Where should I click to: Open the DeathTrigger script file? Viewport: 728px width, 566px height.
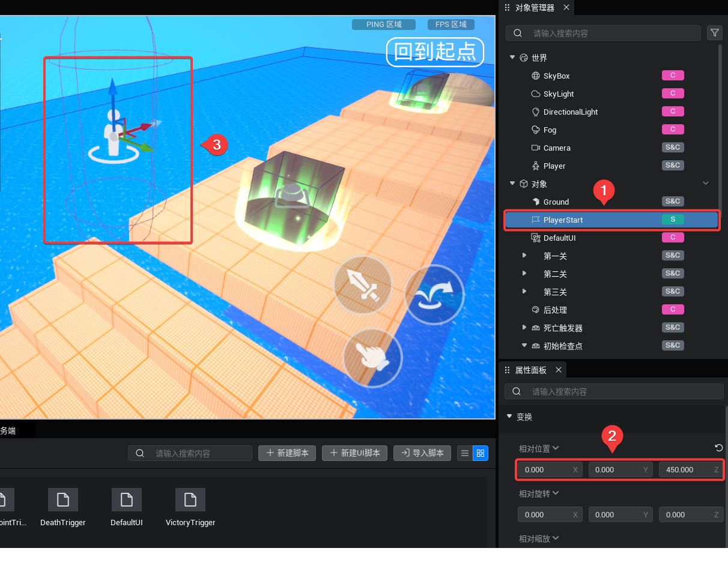pyautogui.click(x=63, y=507)
